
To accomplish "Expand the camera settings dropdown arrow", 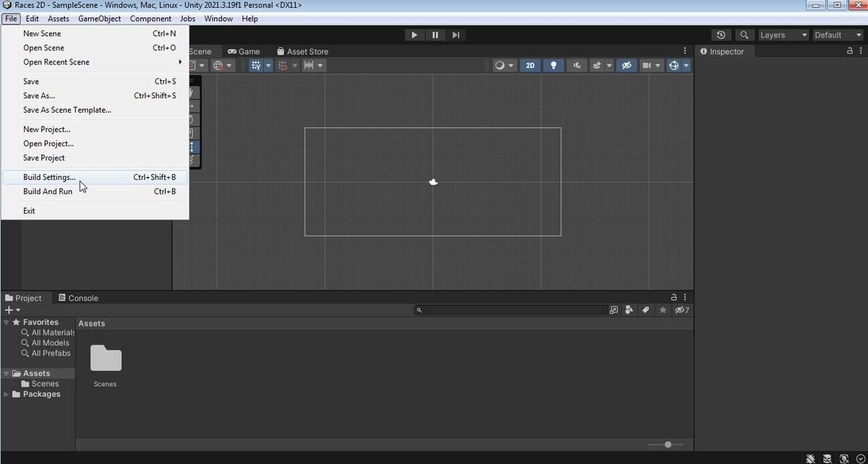I will point(658,65).
